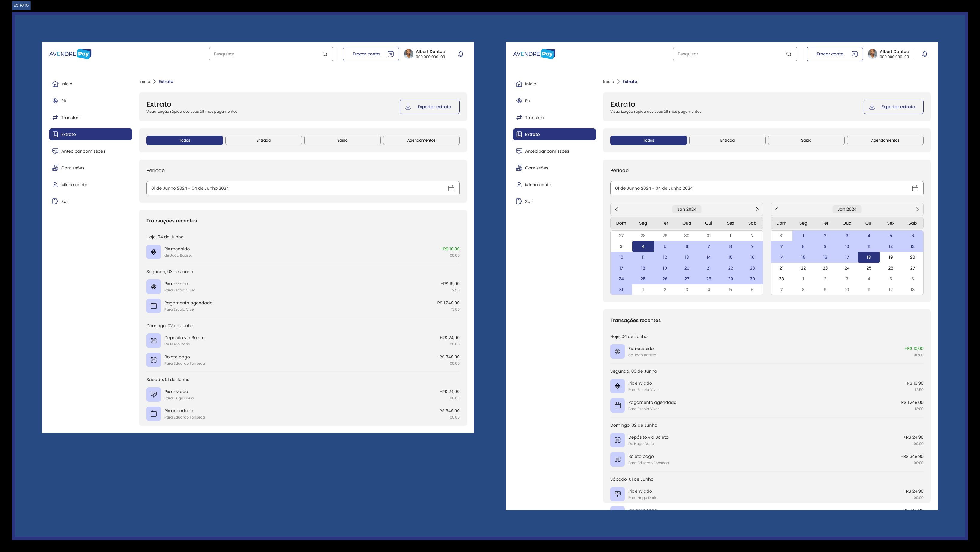980x552 pixels.
Task: Switch to the Agendamentos tab in the right screen
Action: point(885,140)
